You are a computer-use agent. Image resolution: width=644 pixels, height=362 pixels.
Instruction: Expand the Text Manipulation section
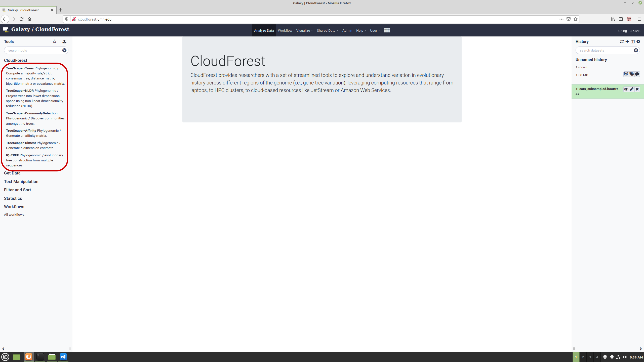[x=21, y=182]
